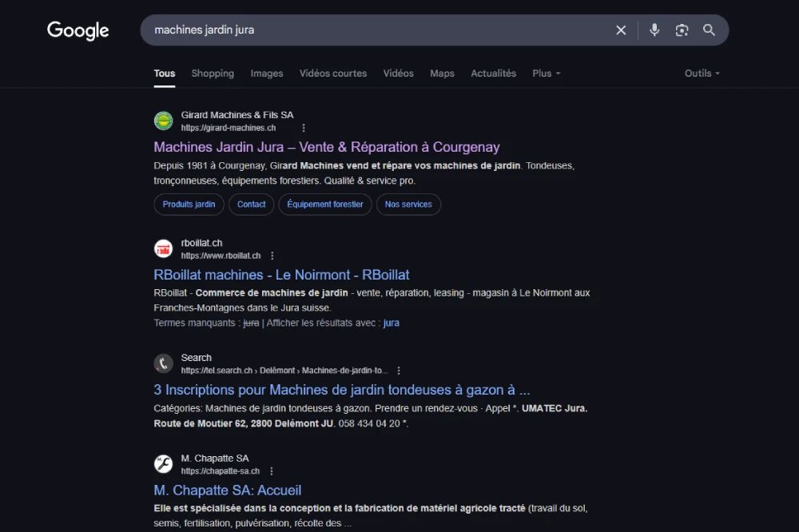Click the https://chapatte-sa.ch URL text
Viewport: 799px width, 532px height.
(x=221, y=471)
